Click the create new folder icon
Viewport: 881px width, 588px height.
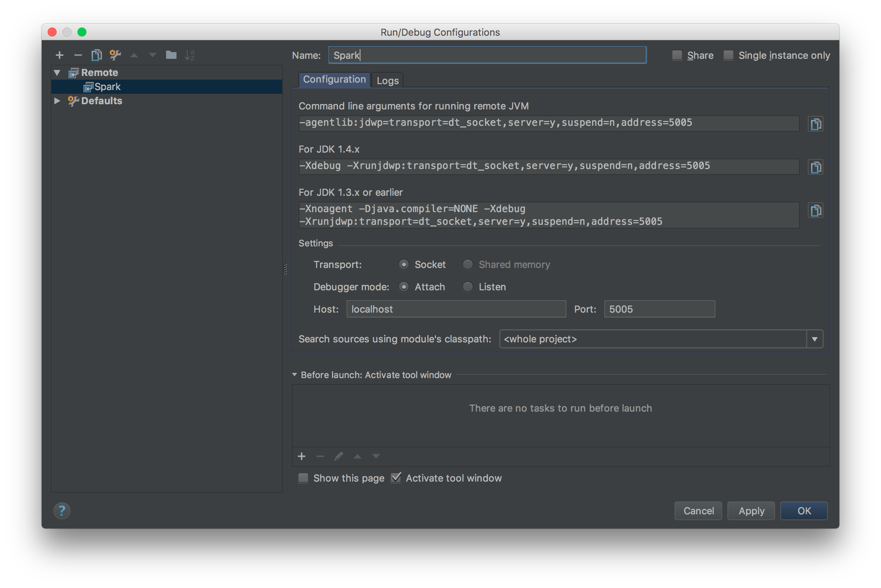tap(171, 55)
